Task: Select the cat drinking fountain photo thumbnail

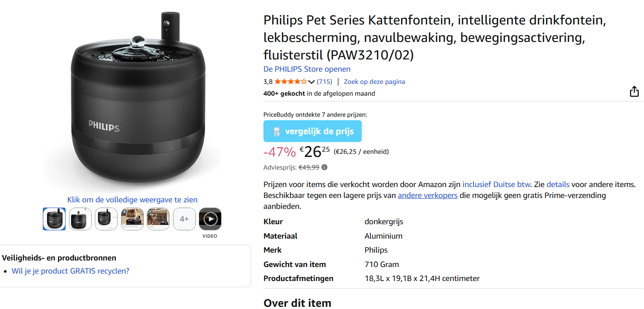Action: point(132,219)
